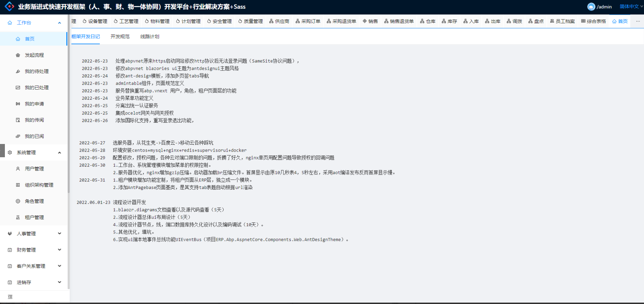Open the 简体中文 language dropdown

[x=631, y=7]
